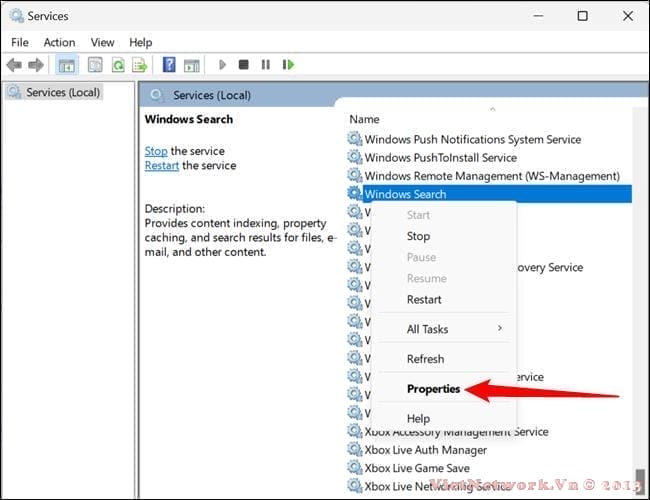
Task: Click the Refresh toolbar icon
Action: [118, 65]
